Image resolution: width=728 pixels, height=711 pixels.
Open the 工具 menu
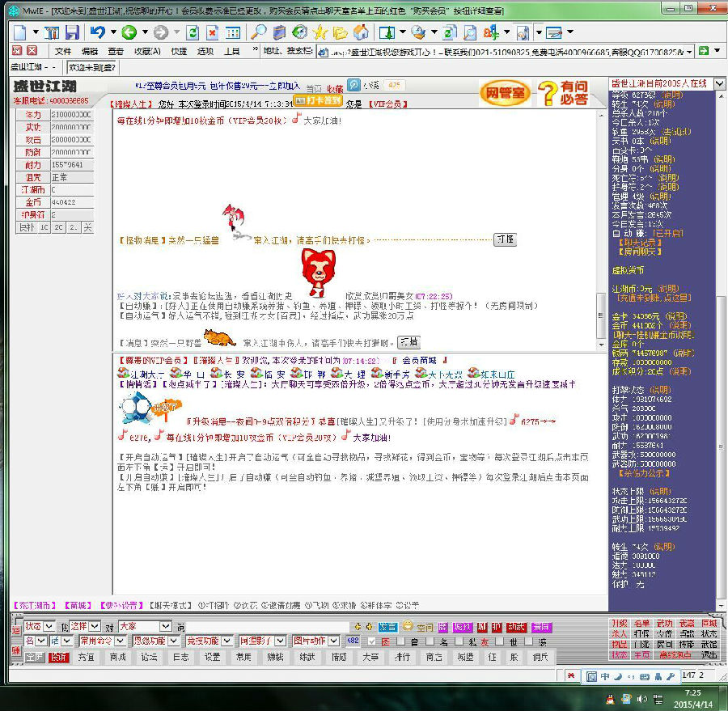click(231, 51)
